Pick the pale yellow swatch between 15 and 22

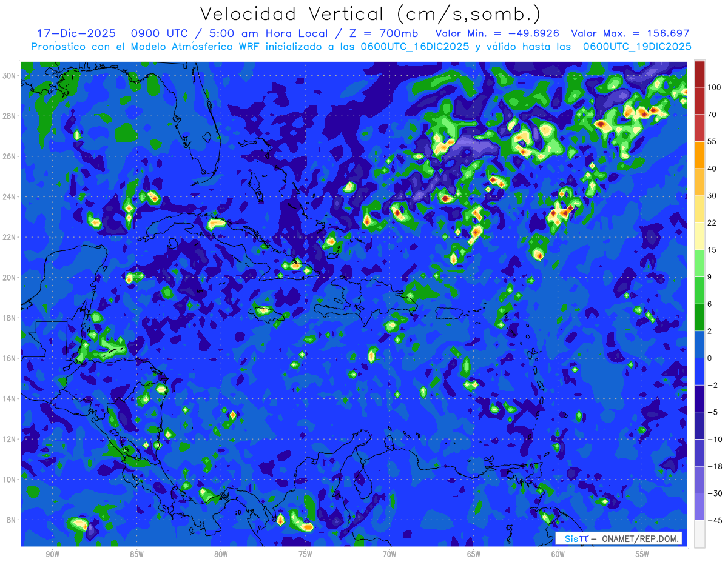point(699,236)
